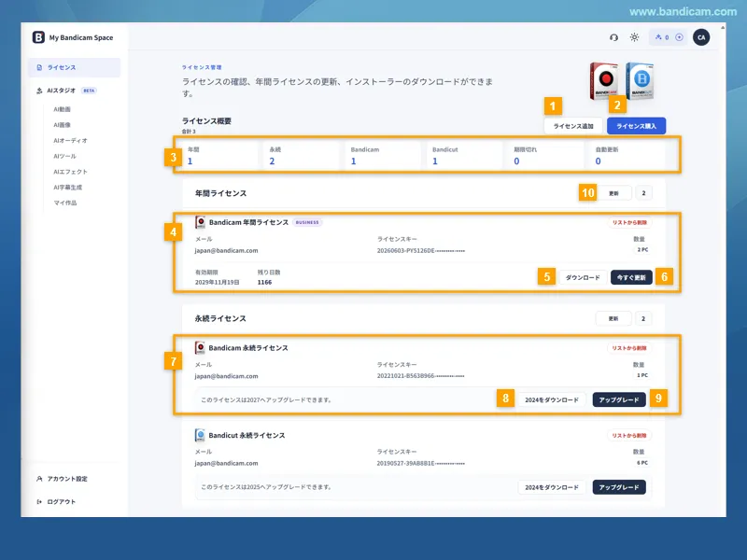Click the ライセンス管理 breadcrumb label
This screenshot has width=747, height=560.
coord(202,67)
